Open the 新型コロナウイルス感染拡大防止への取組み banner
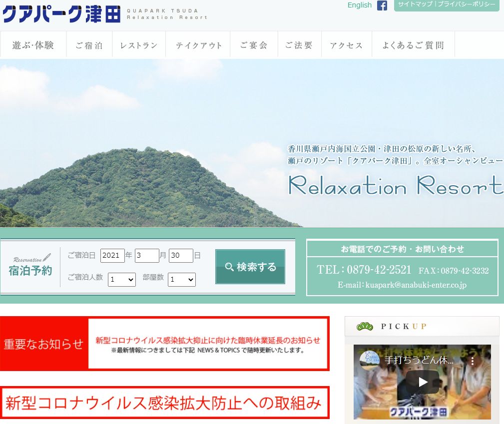The height and width of the screenshot is (424, 504). coord(164,403)
